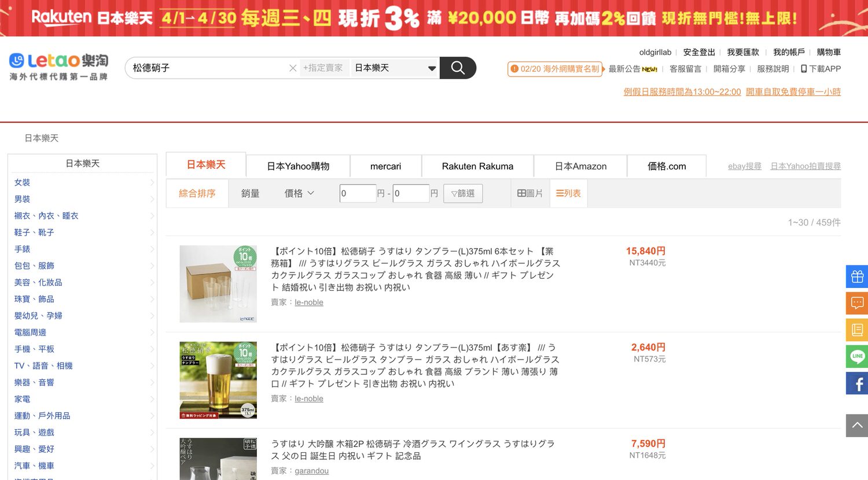Viewport: 868px width, 480px height.
Task: Expand the 電腦周邊 category
Action: pos(83,333)
